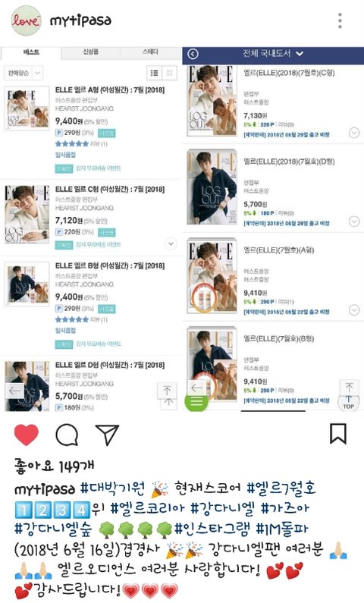Open mytipasa profile picture avatar
The image size is (364, 603).
pos(26,20)
